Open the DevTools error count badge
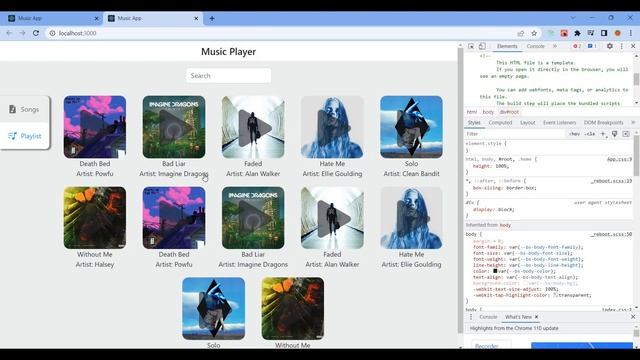This screenshot has height=360, width=640. [x=577, y=46]
